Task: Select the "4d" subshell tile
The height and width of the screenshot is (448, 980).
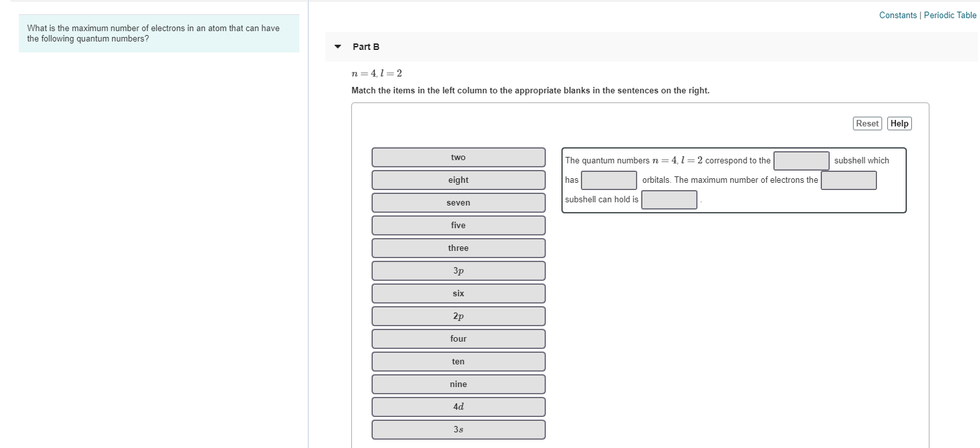Action: [458, 407]
